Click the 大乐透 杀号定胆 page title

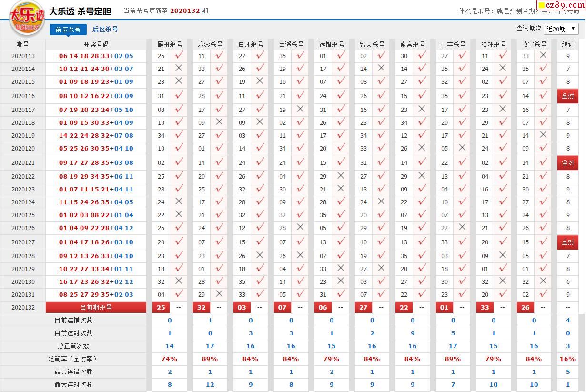[80, 11]
